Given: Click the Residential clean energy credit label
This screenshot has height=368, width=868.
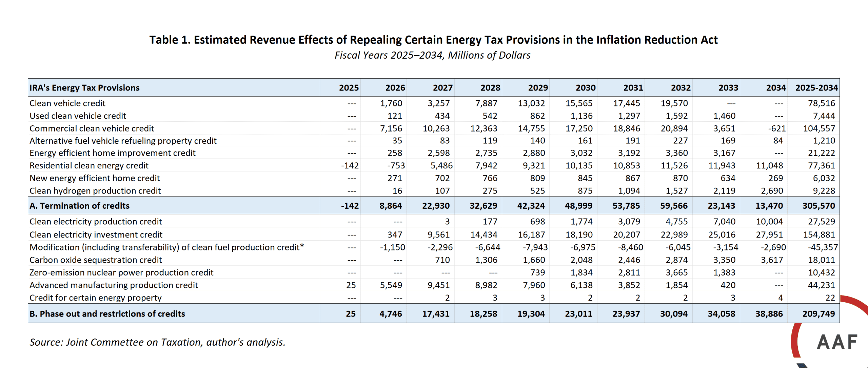Looking at the screenshot, I should point(89,166).
